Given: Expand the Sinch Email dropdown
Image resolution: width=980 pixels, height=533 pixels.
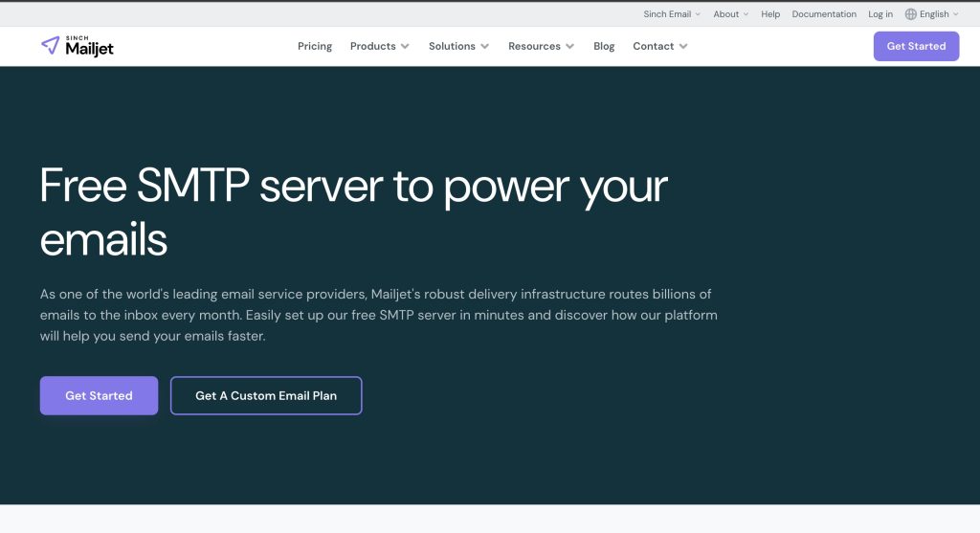Looking at the screenshot, I should (x=671, y=14).
